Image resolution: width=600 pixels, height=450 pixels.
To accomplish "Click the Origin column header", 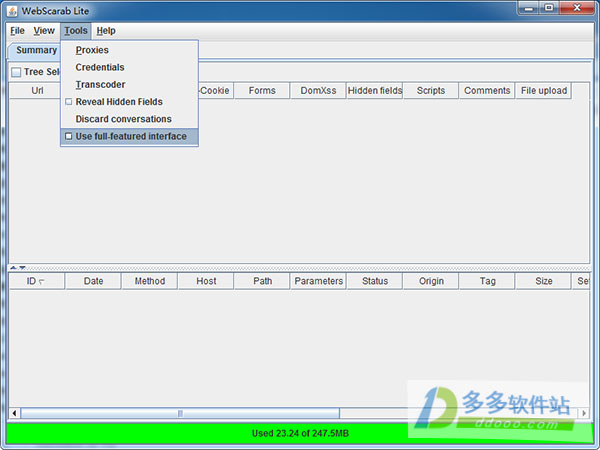I will 431,281.
